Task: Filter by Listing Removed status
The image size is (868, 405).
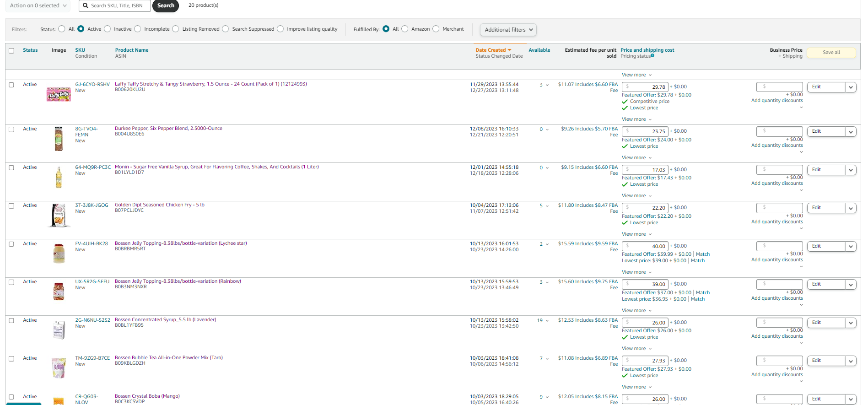Action: pyautogui.click(x=176, y=29)
